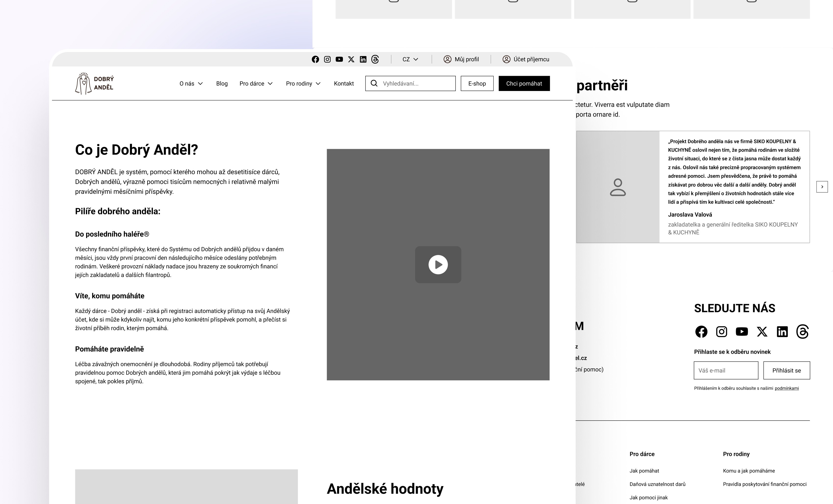The width and height of the screenshot is (833, 504).
Task: Click the Facebook icon in the top bar
Action: 315,60
